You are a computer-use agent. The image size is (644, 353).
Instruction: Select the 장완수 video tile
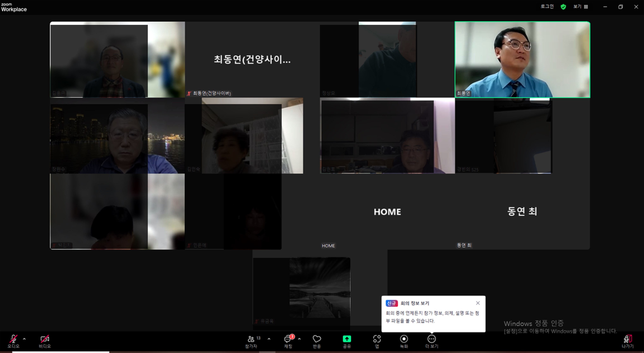[117, 136]
